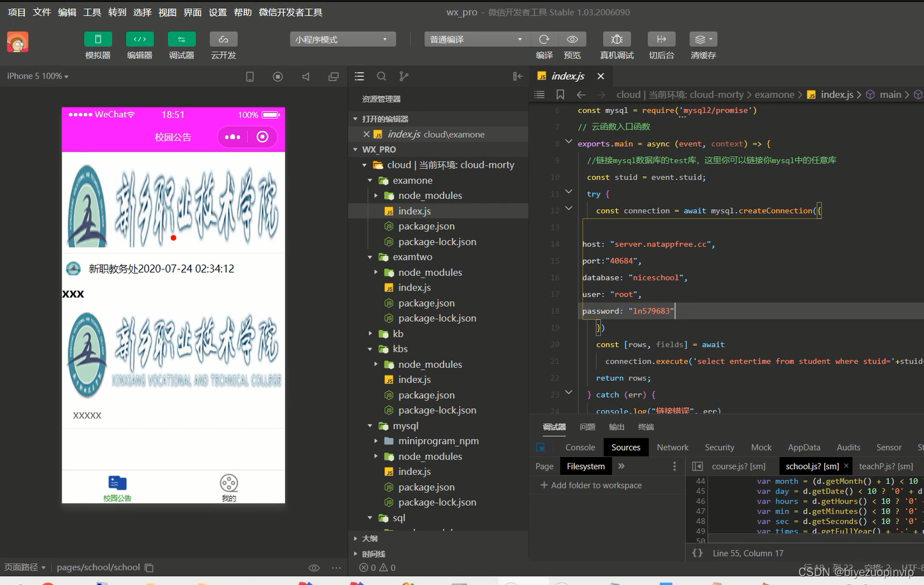This screenshot has width=924, height=585.
Task: Click the simulator device rotate phone icon
Action: pyautogui.click(x=250, y=77)
